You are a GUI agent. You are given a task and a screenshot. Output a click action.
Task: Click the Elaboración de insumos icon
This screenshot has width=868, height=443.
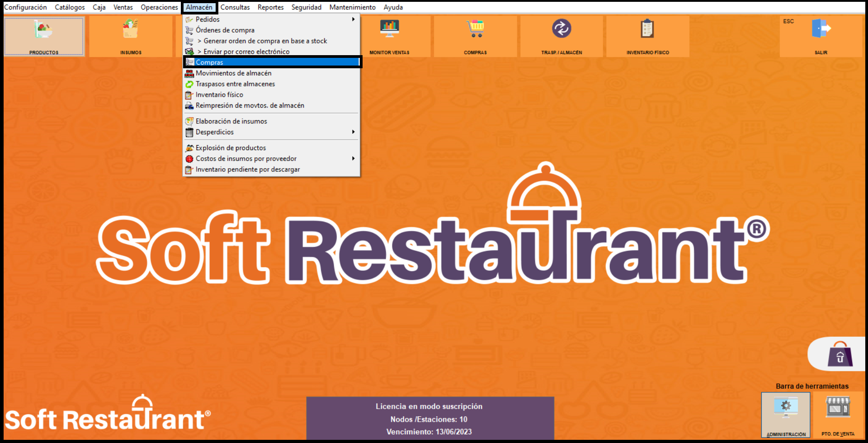pos(189,121)
